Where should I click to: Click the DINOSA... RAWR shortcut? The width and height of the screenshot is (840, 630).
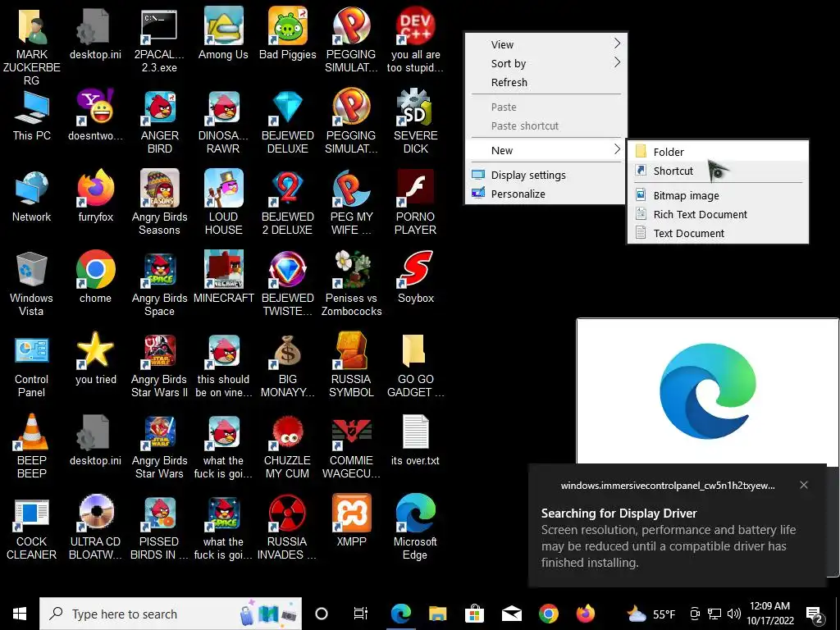pyautogui.click(x=223, y=122)
